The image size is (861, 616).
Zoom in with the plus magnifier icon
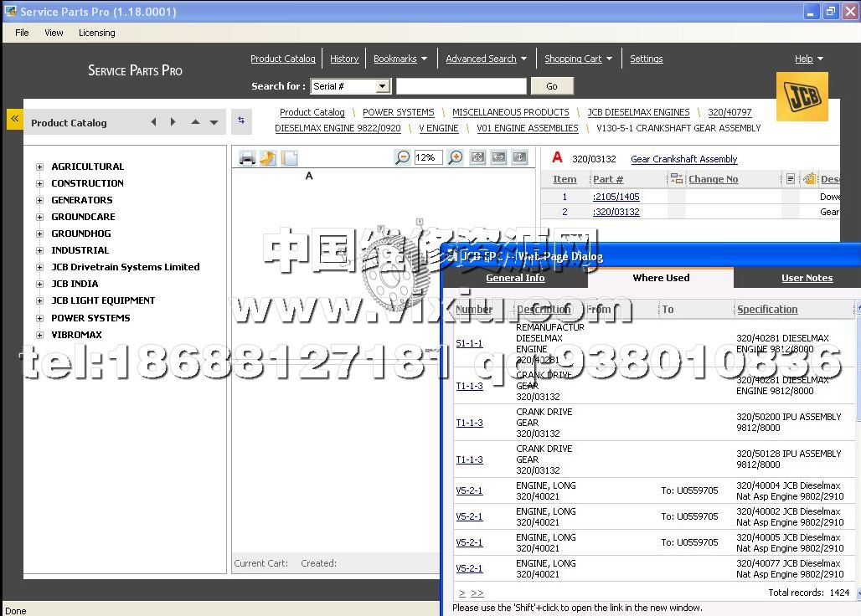tap(455, 157)
